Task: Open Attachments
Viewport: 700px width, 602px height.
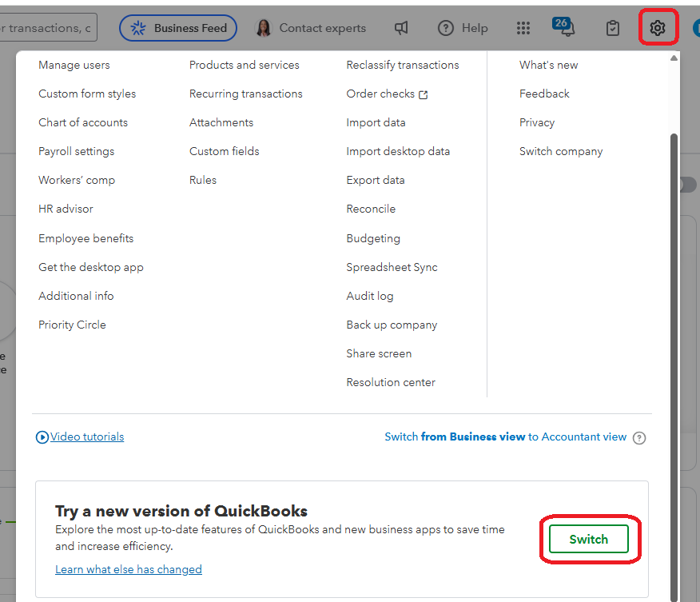Action: coord(221,122)
